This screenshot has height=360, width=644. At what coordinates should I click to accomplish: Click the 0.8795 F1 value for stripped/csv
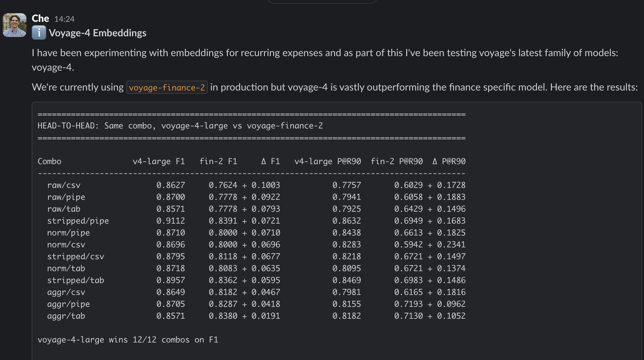(171, 257)
